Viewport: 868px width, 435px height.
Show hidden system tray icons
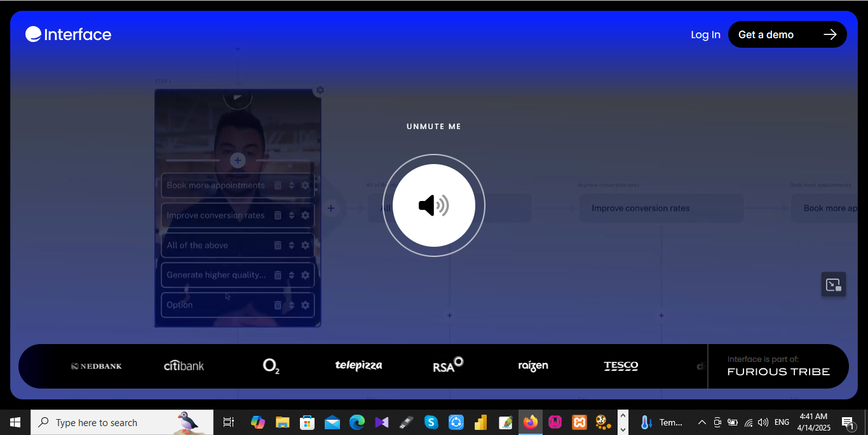pos(702,422)
